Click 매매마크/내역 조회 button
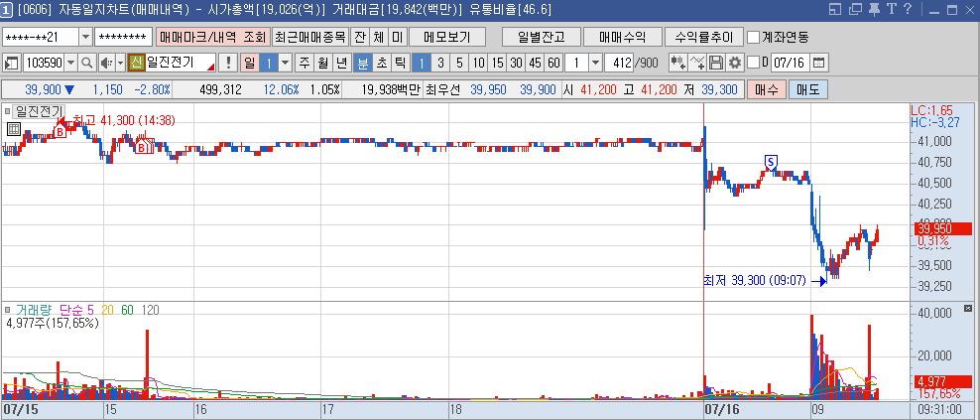Image resolution: width=980 pixels, height=420 pixels. pos(212,37)
